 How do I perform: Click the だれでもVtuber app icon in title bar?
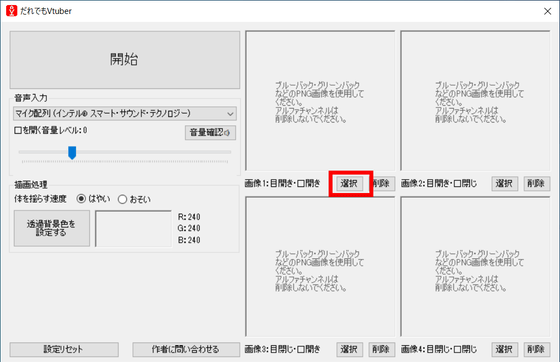point(11,11)
